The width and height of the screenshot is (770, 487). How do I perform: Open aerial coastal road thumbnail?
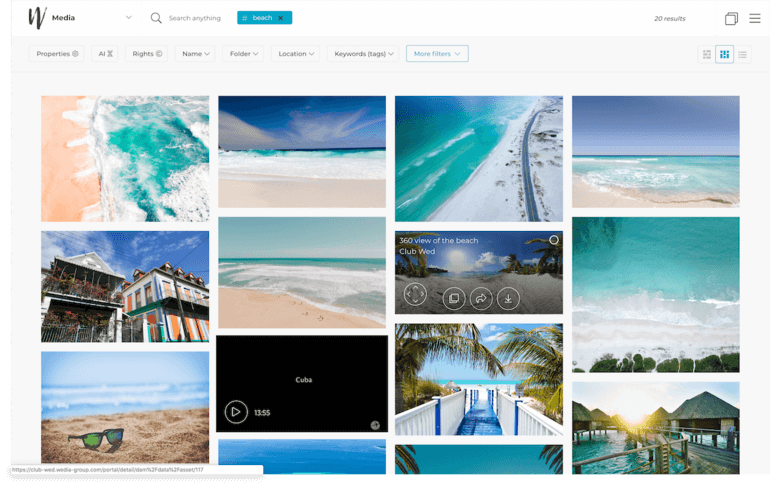click(x=479, y=159)
